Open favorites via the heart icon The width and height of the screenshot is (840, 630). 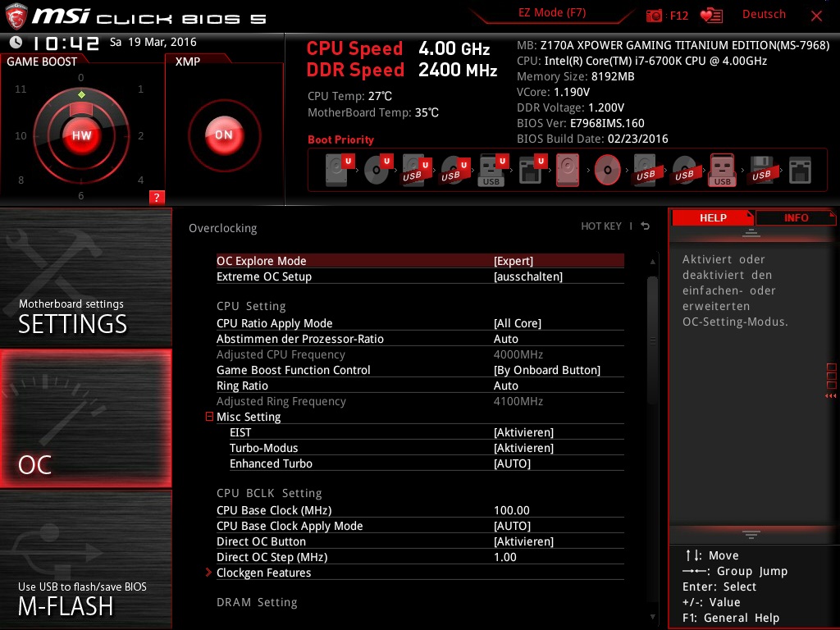pos(711,16)
